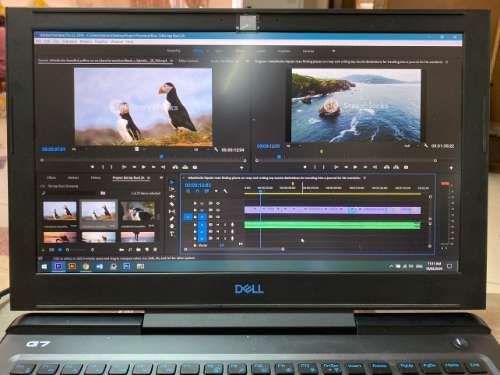Play the Program monitor preview
This screenshot has height=375, width=500.
coord(336,167)
